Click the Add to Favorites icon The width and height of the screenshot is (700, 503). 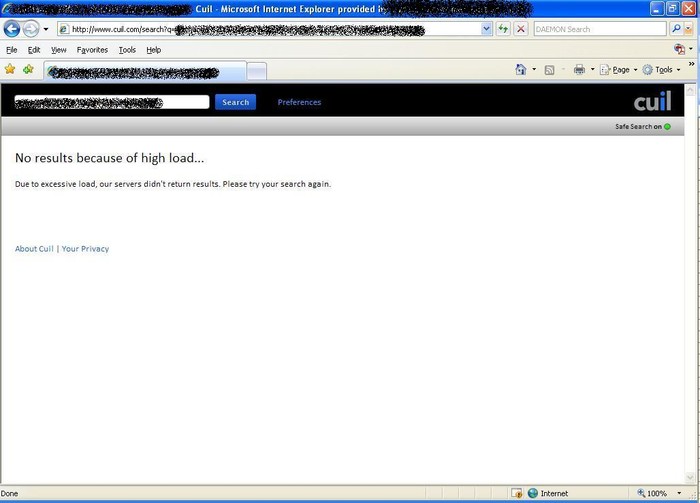28,70
